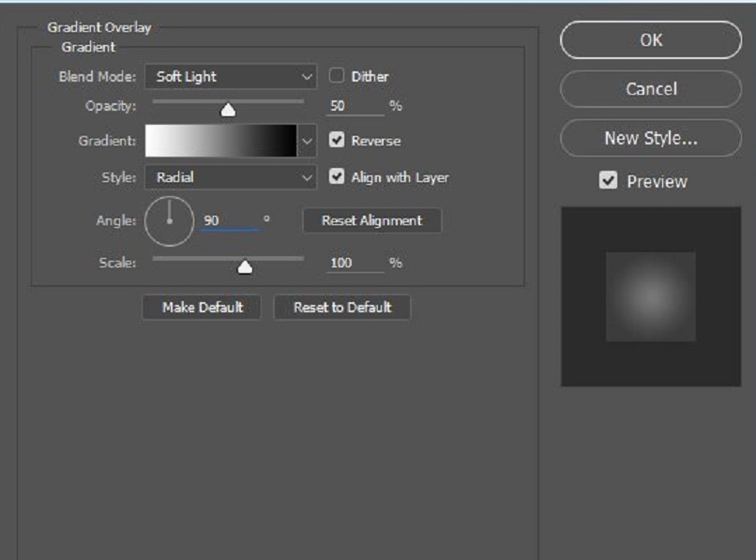The height and width of the screenshot is (560, 756).
Task: Expand the gradient picker arrow
Action: coord(307,142)
